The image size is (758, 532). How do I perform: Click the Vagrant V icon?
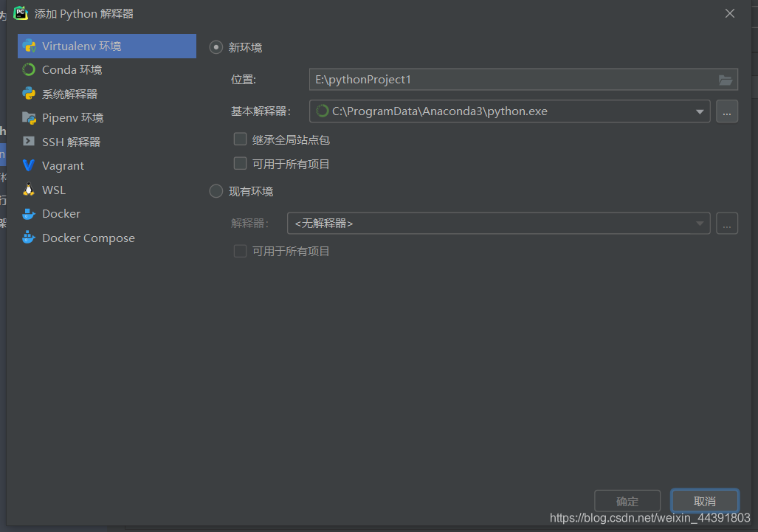tap(29, 165)
